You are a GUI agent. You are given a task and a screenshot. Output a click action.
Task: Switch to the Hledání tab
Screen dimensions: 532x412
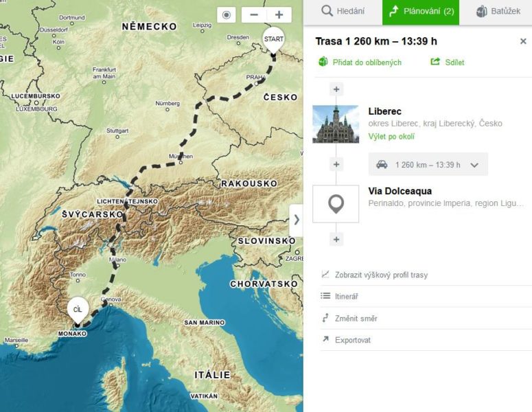[343, 12]
